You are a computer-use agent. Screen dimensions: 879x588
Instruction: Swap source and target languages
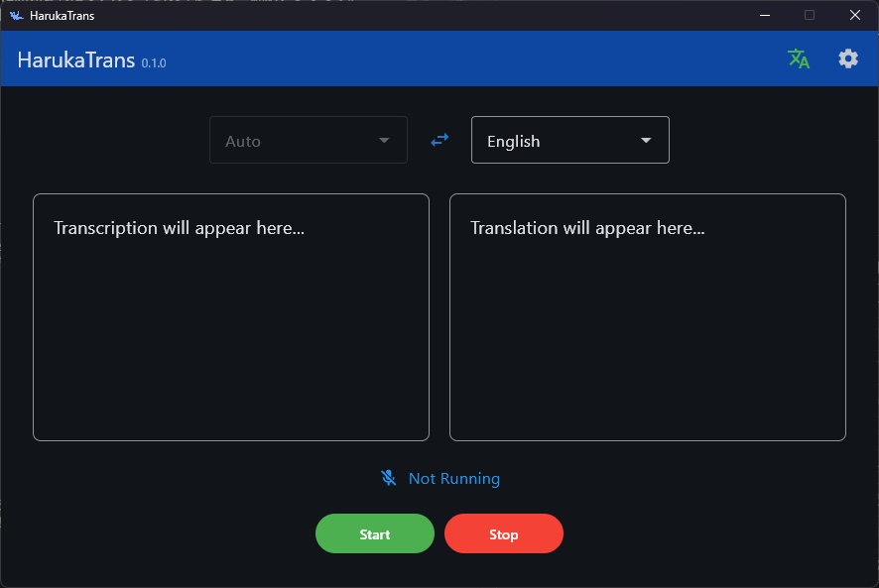[439, 140]
